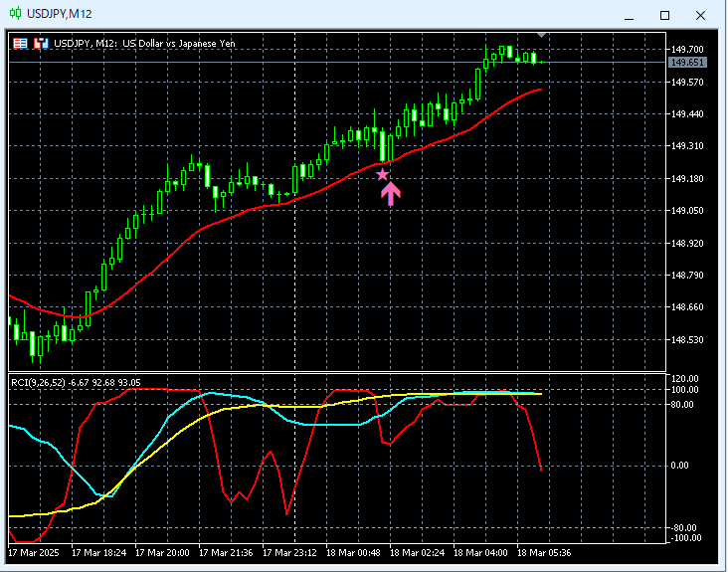Click the 18 Mar 04:00 time label
This screenshot has height=572, width=728.
pos(480,553)
